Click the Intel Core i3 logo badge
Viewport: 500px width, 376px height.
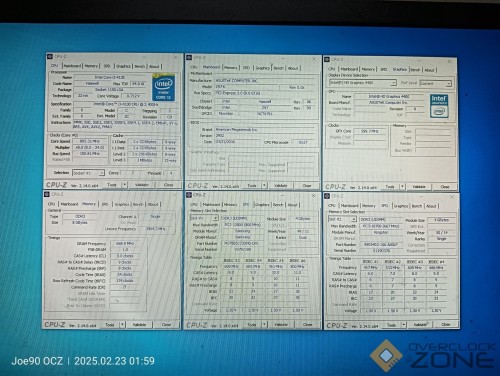[x=163, y=87]
